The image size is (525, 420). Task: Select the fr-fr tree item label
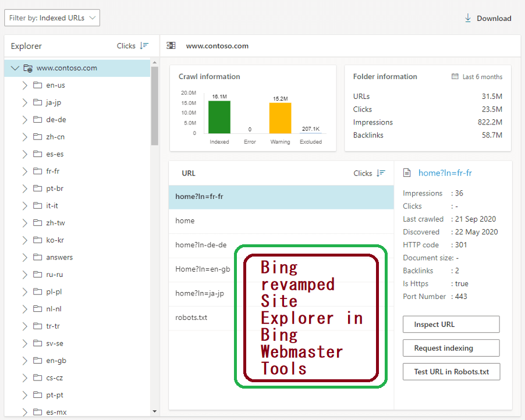pyautogui.click(x=52, y=171)
